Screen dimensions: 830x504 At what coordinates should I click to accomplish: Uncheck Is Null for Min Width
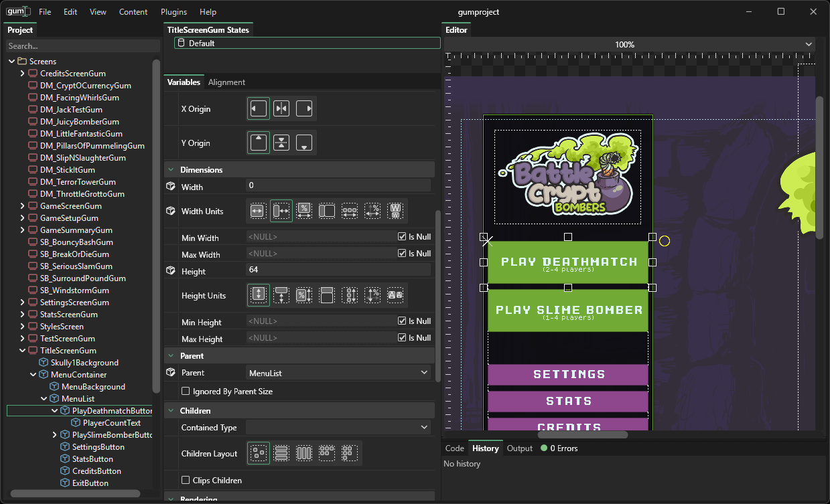point(402,237)
